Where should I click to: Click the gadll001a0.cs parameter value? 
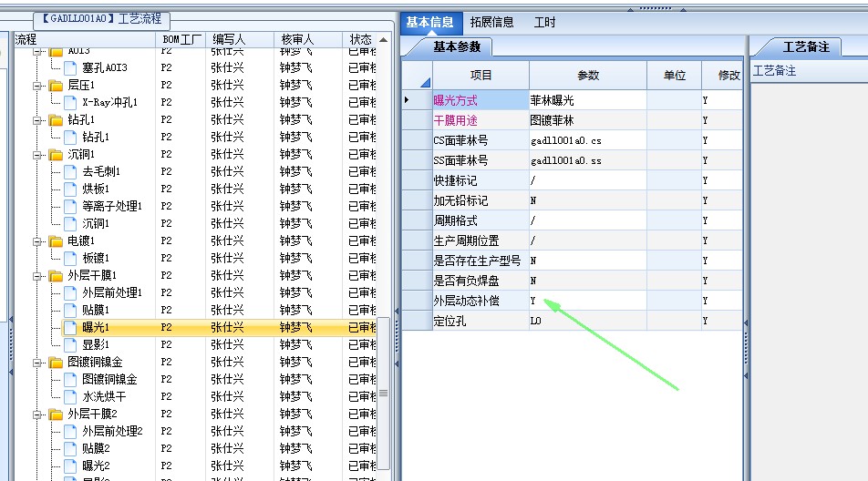click(588, 140)
